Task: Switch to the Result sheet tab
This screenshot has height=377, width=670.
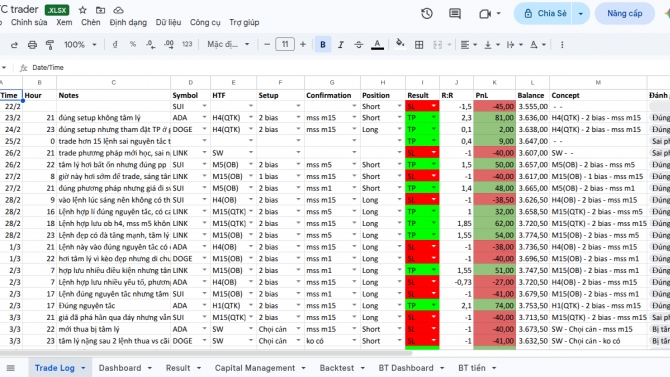Action: tap(178, 368)
